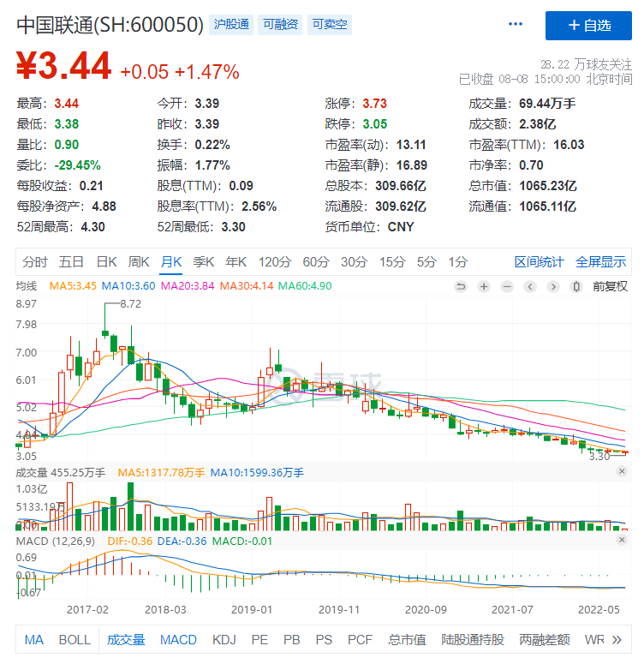Open 区间统计 range statistics
This screenshot has height=658, width=644.
click(540, 262)
